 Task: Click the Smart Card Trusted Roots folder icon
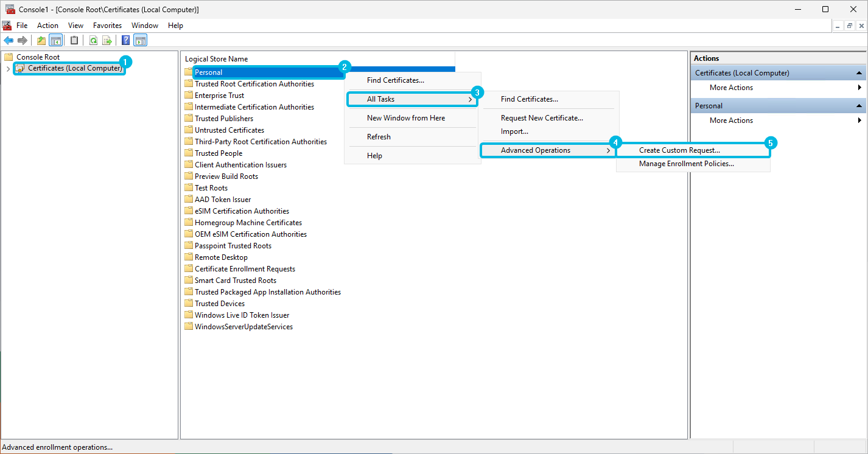pos(189,281)
